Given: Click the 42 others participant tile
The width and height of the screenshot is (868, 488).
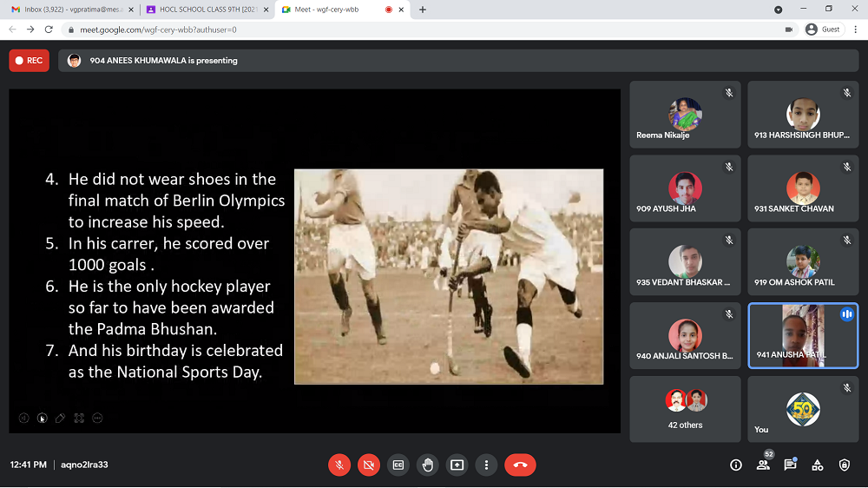Looking at the screenshot, I should pyautogui.click(x=685, y=409).
